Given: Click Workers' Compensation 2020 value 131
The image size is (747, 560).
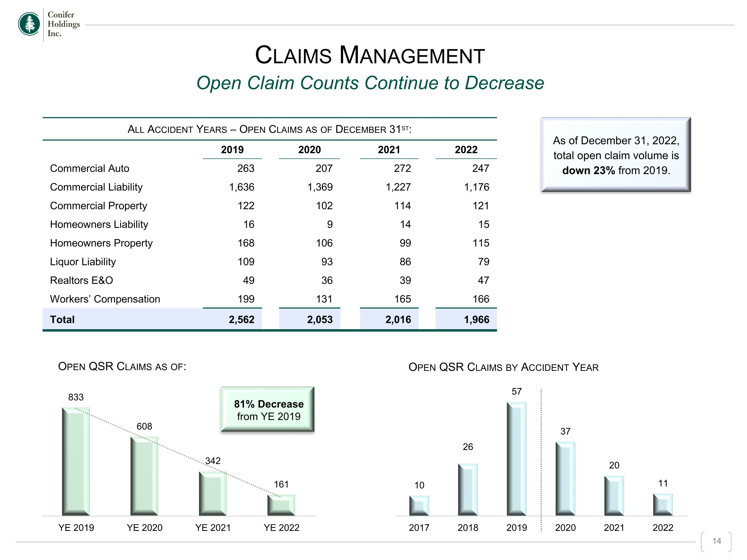Looking at the screenshot, I should click(x=324, y=299).
